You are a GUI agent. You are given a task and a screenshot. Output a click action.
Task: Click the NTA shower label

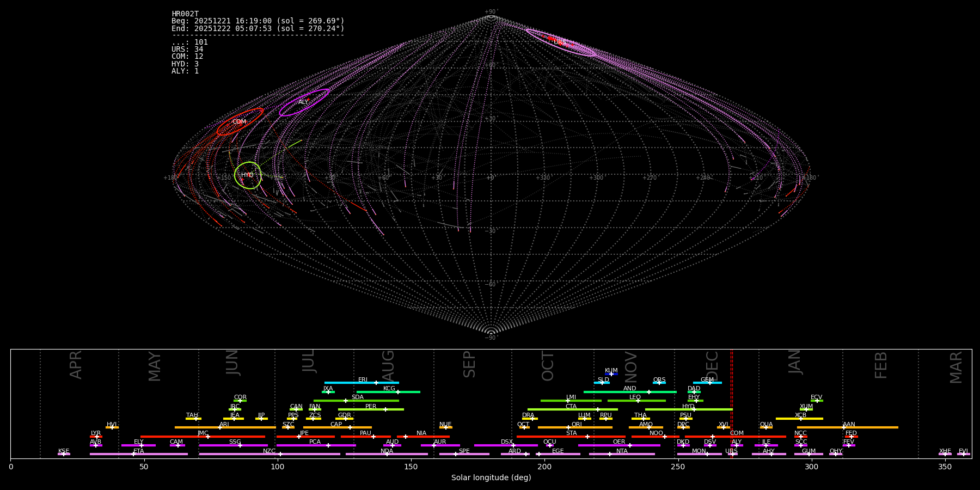point(622,451)
